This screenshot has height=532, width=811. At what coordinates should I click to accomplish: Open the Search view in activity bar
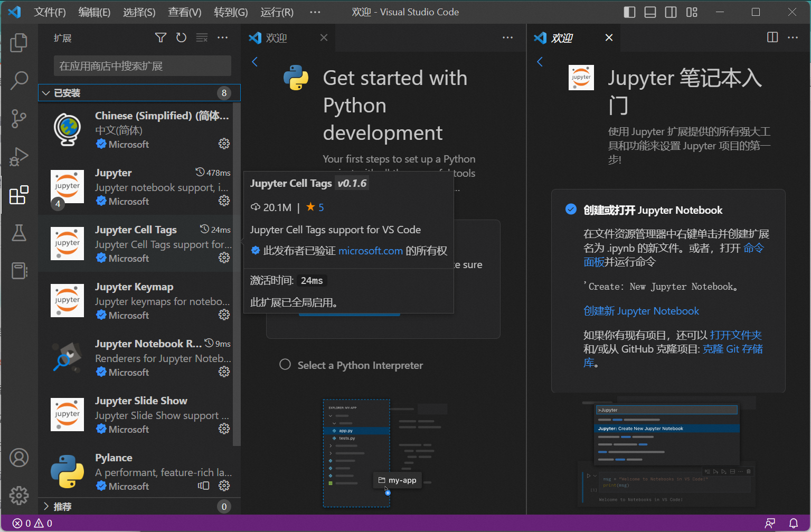[x=19, y=81]
